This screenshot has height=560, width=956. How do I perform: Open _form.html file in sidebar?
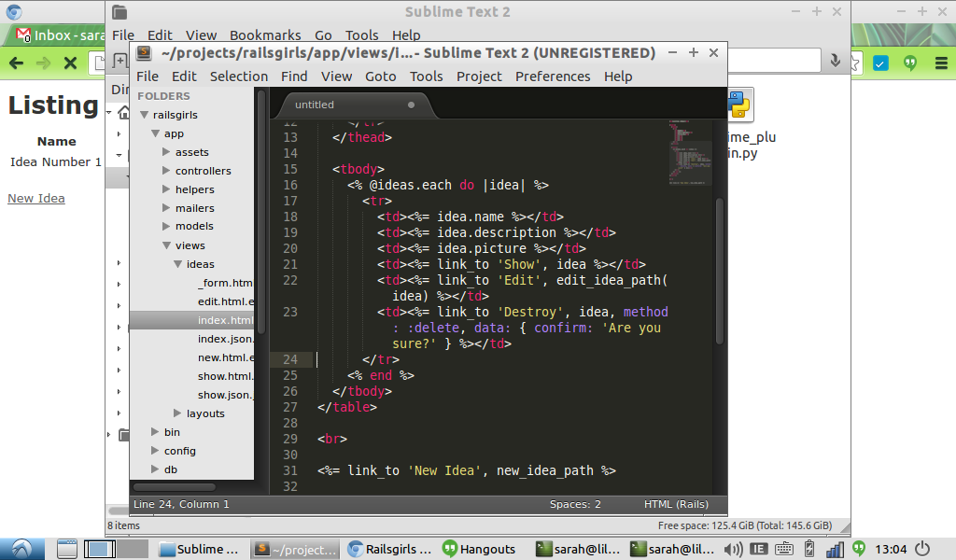(224, 283)
